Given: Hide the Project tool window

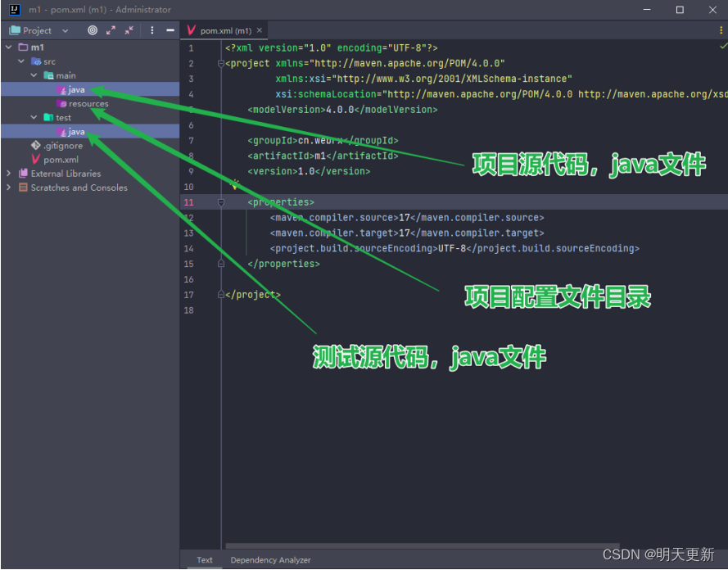Looking at the screenshot, I should (170, 30).
